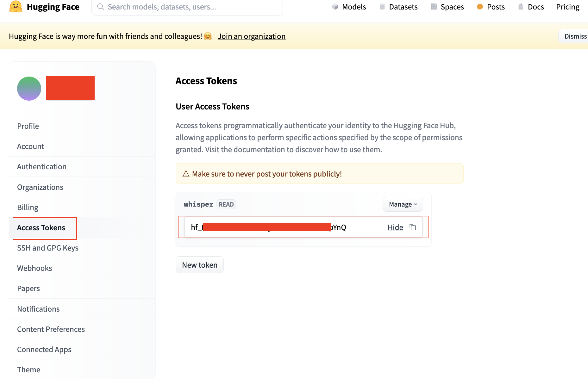The width and height of the screenshot is (588, 379).
Task: Click the search magnifier icon
Action: click(x=101, y=7)
